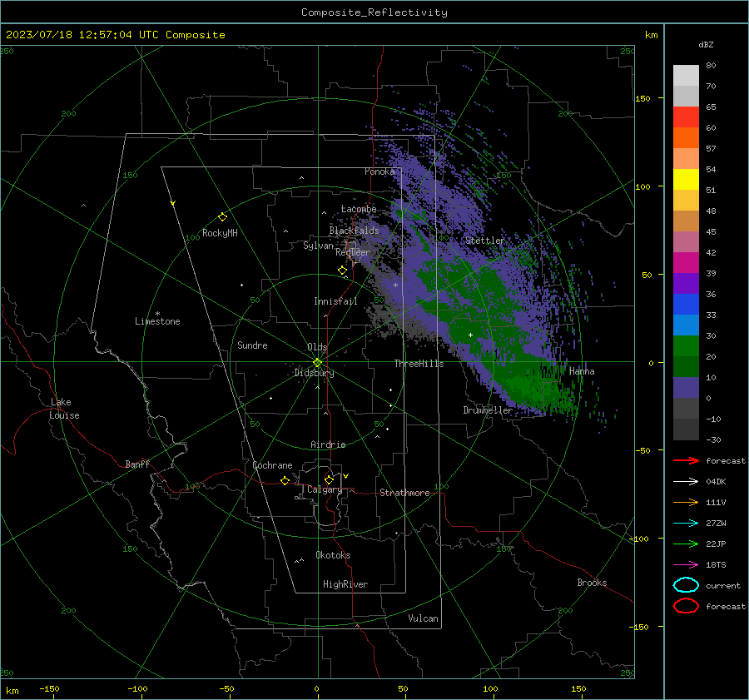Choose the magenta 18TS arrow legend icon
Image resolution: width=749 pixels, height=700 pixels.
[x=686, y=565]
